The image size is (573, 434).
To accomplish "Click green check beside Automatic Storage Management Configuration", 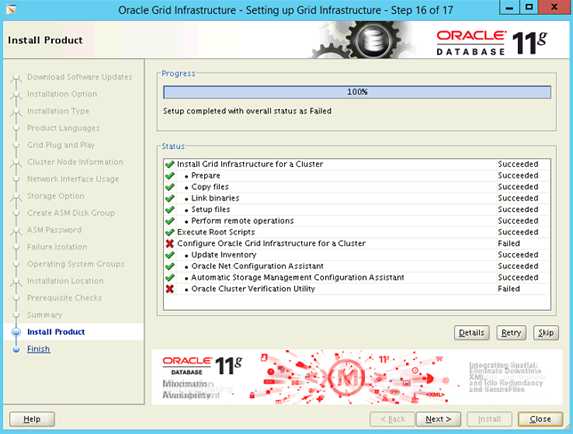I will [170, 277].
